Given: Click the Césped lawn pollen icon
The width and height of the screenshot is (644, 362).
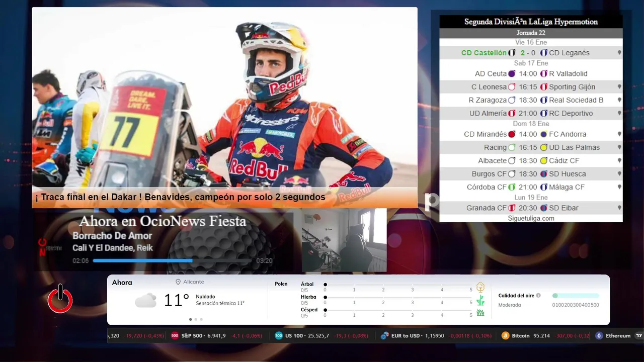Looking at the screenshot, I should coord(480,313).
